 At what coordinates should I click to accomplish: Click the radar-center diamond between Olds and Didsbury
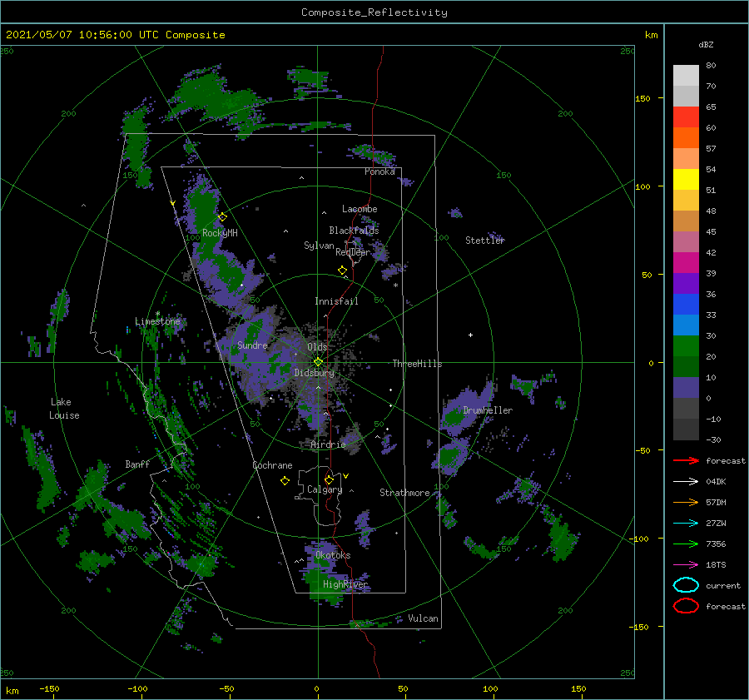[318, 362]
